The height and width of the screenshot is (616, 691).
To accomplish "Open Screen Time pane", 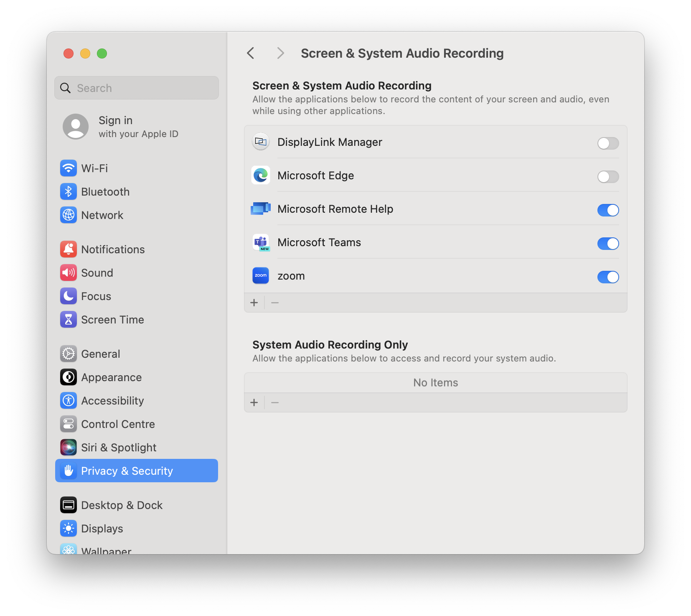I will 137,320.
